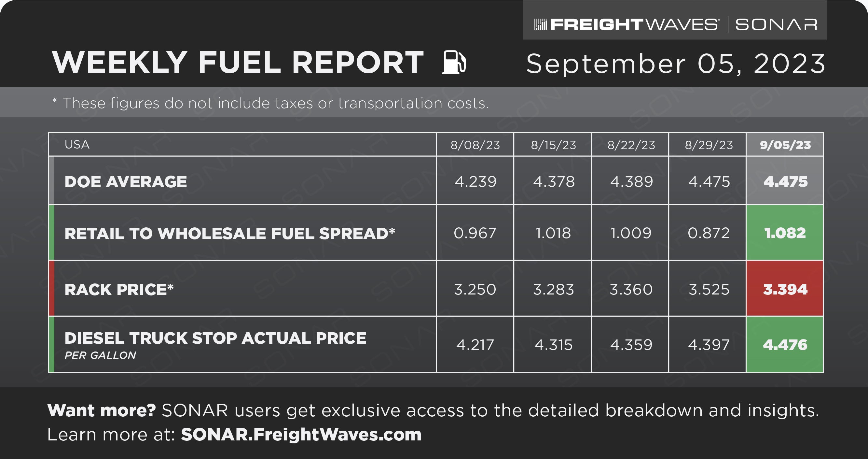868x459 pixels.
Task: Click the 4.239 DOE average value
Action: click(x=475, y=181)
